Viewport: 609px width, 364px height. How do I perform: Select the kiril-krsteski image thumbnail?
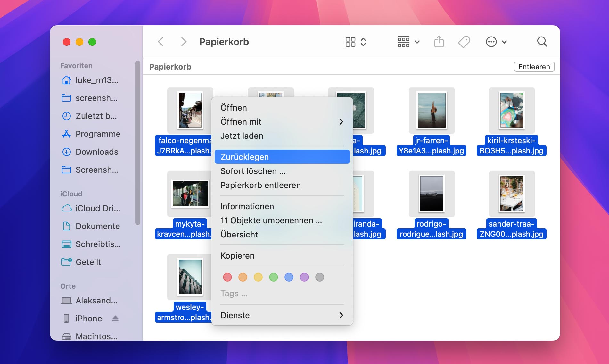(x=512, y=110)
